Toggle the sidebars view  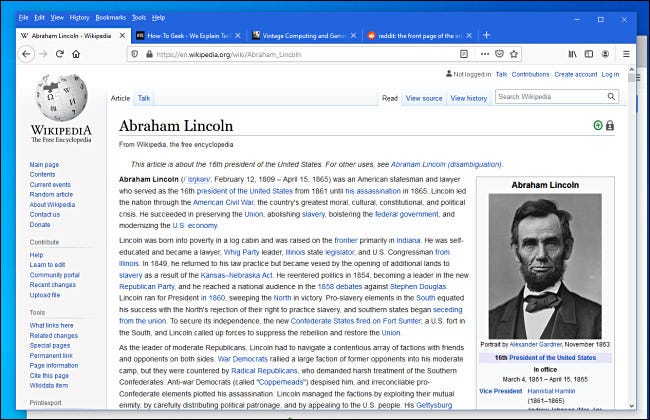pos(589,54)
